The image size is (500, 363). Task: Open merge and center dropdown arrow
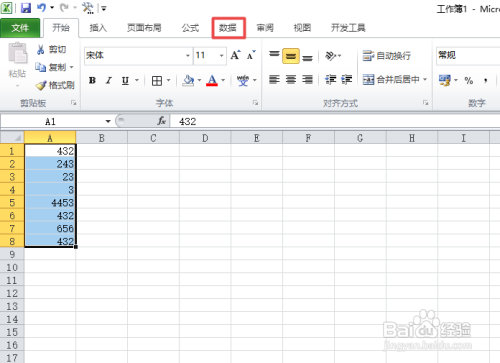coord(425,80)
